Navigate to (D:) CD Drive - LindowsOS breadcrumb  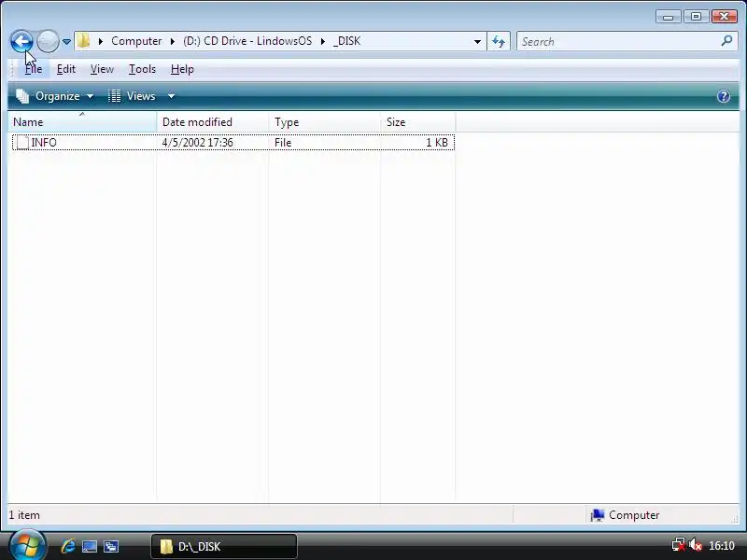point(247,41)
